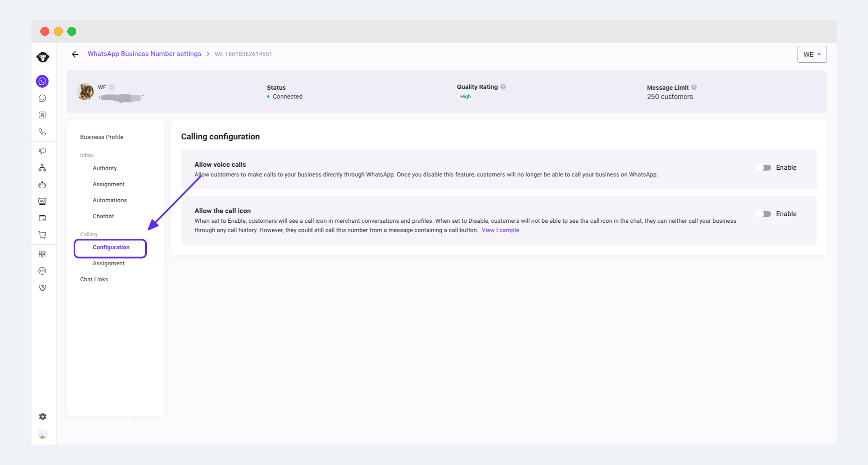
Task: Open the WE account dropdown
Action: (812, 55)
